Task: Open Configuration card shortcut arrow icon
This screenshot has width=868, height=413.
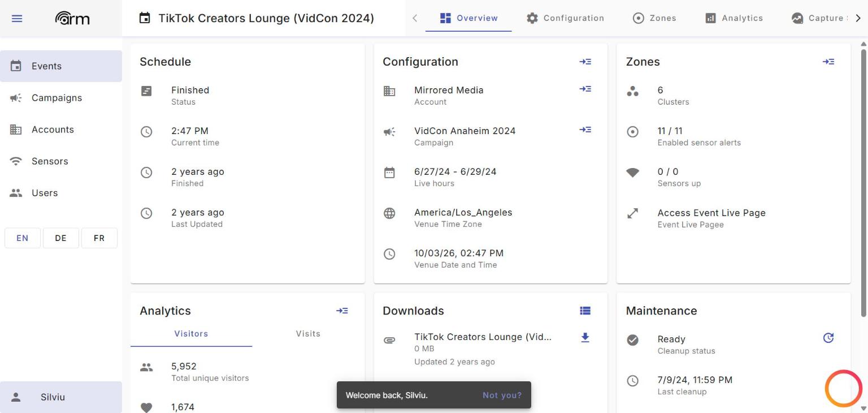Action: tap(585, 62)
